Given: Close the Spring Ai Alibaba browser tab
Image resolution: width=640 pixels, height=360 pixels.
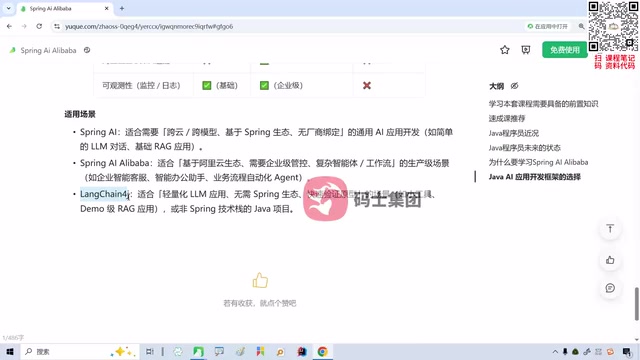Looking at the screenshot, I should click(107, 9).
